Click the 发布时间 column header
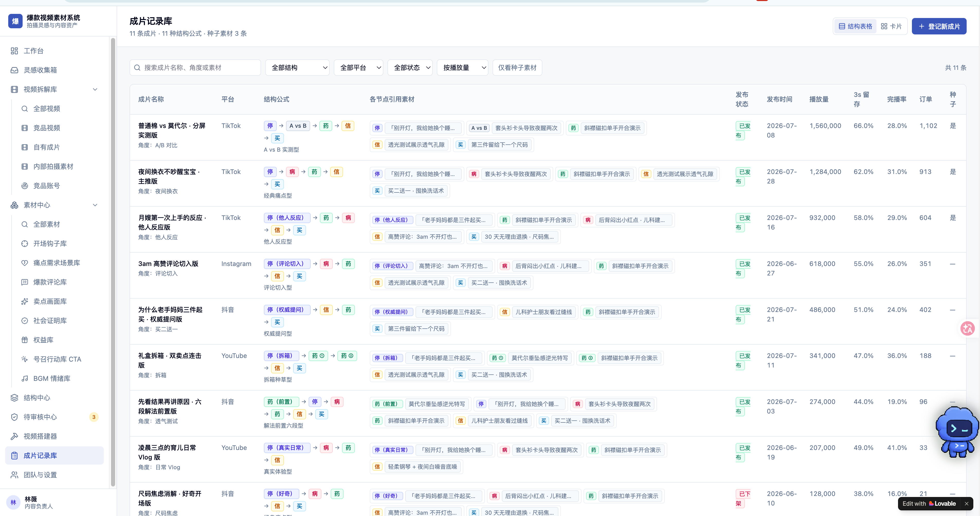 click(780, 99)
